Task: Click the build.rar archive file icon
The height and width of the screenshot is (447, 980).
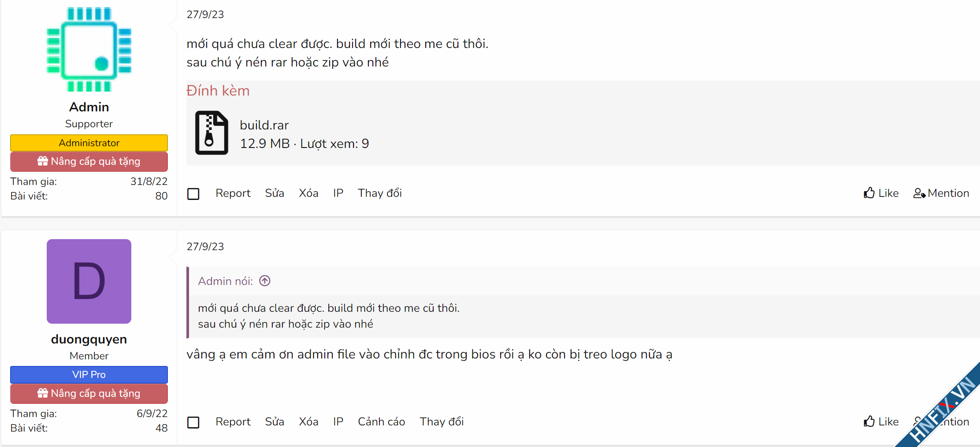Action: 212,133
